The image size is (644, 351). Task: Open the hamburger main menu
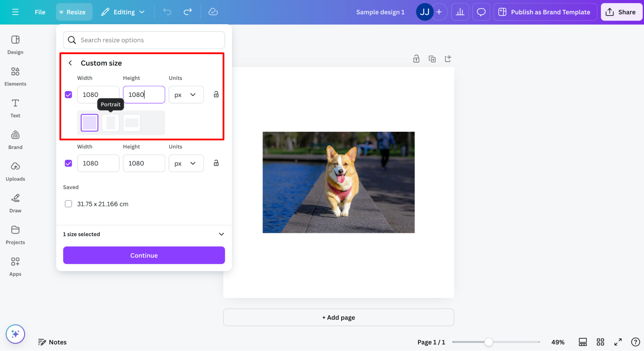[15, 12]
